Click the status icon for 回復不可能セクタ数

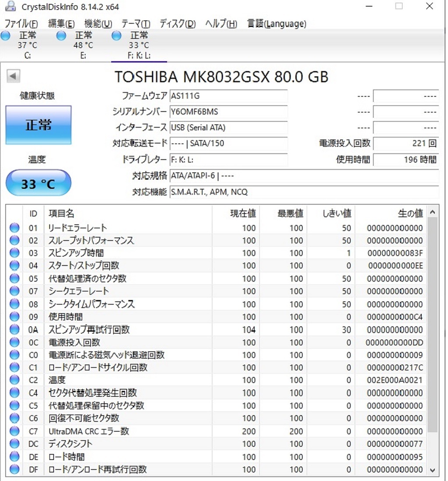(14, 418)
